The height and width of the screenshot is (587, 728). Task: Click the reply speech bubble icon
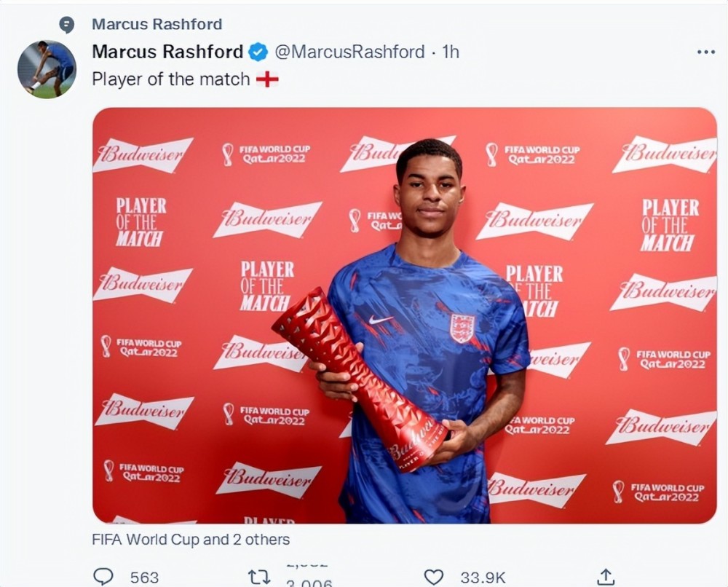103,576
